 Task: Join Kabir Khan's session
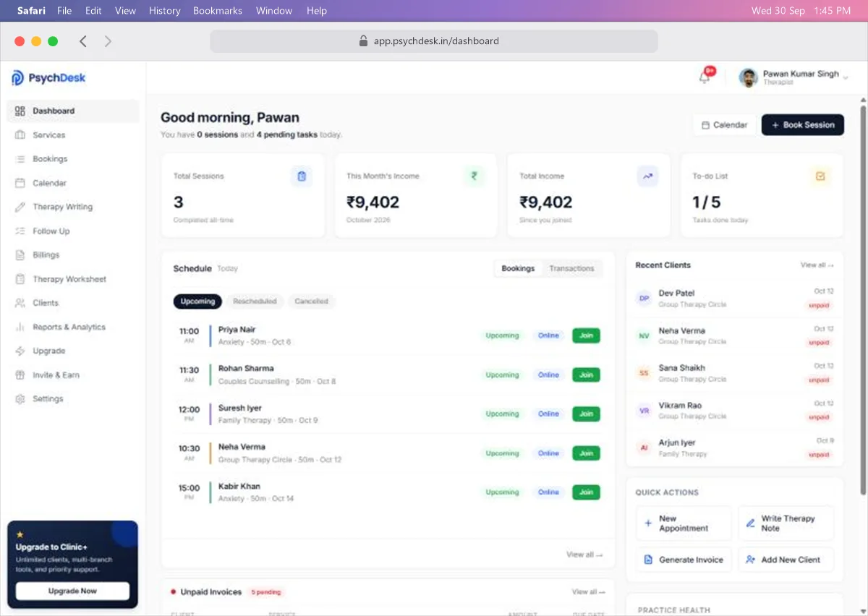[x=586, y=492]
